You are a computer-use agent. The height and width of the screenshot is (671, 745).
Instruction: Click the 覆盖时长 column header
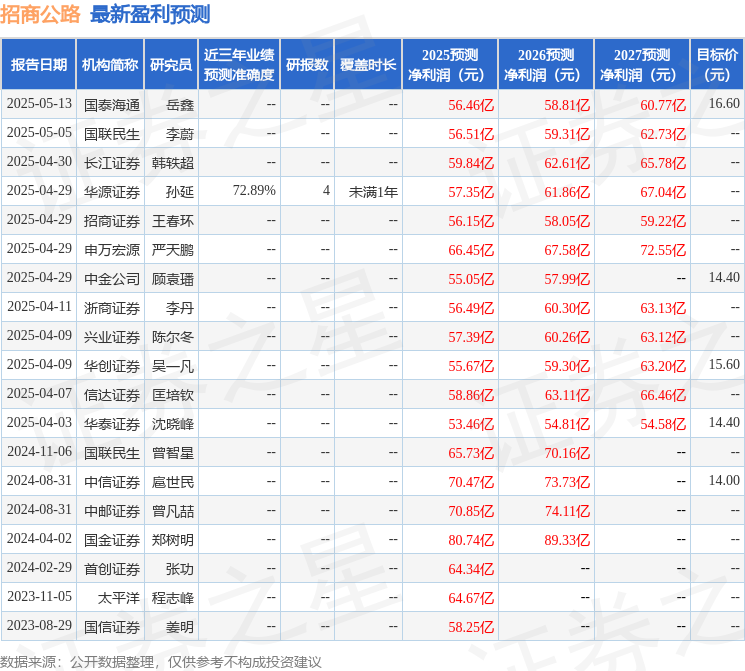click(x=368, y=65)
